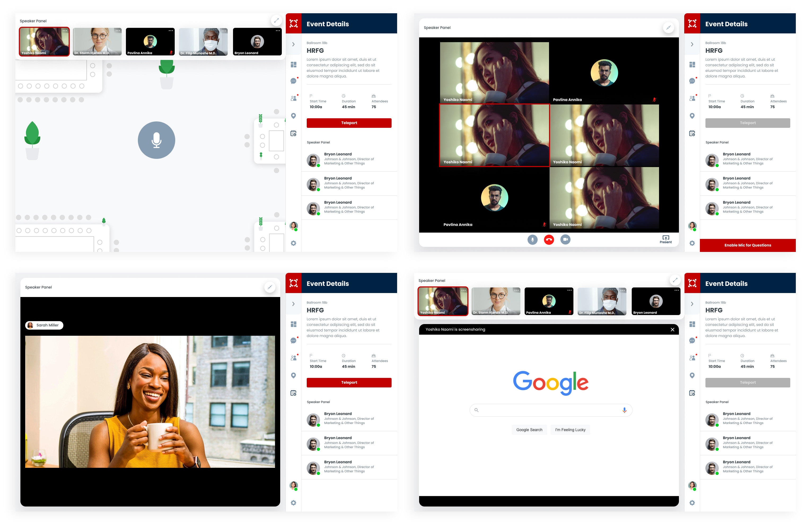
Task: Expand Speaker Panel in top-left screen
Action: tap(276, 20)
